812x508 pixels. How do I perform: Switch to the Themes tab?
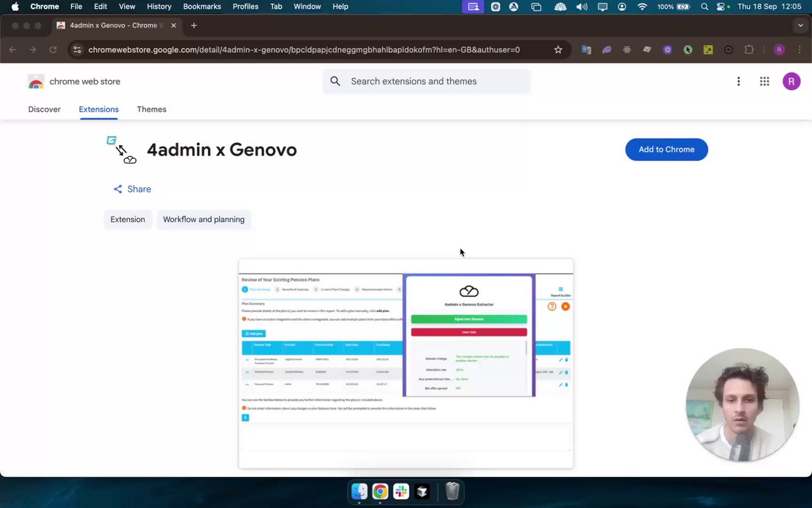pyautogui.click(x=152, y=109)
